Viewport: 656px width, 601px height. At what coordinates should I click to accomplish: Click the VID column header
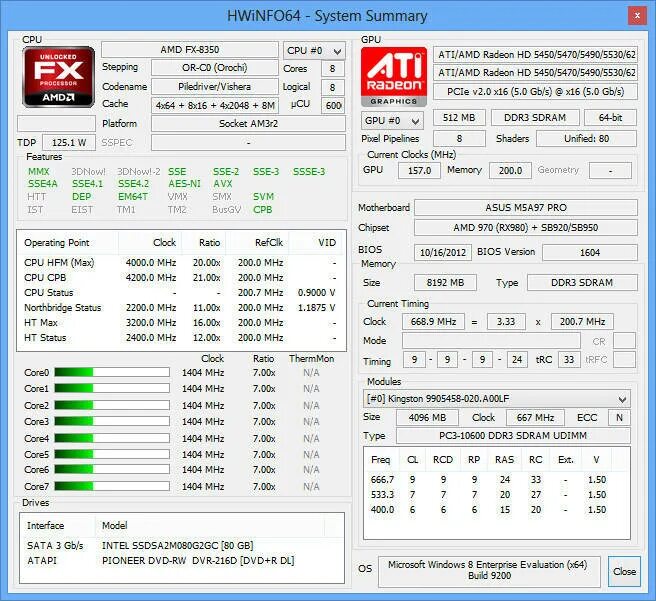[317, 243]
